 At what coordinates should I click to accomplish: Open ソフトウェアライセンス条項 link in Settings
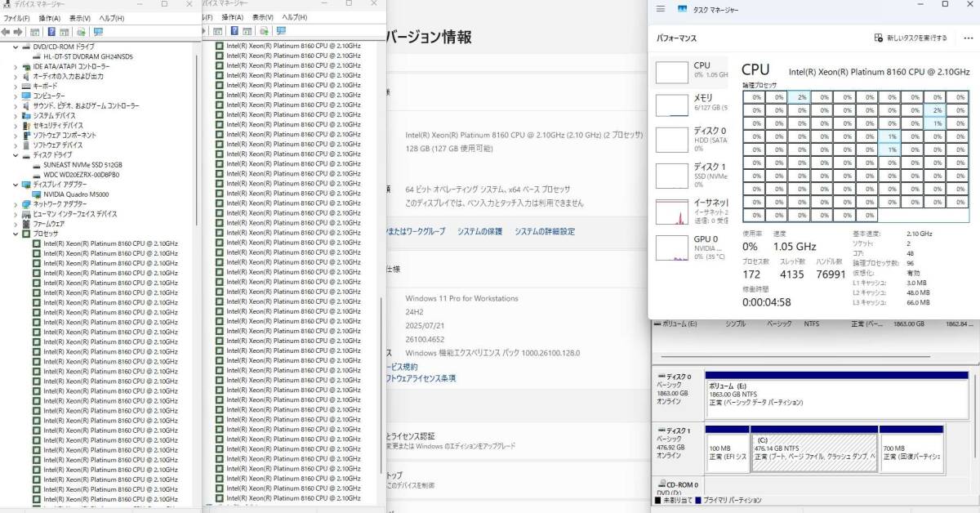tap(420, 378)
